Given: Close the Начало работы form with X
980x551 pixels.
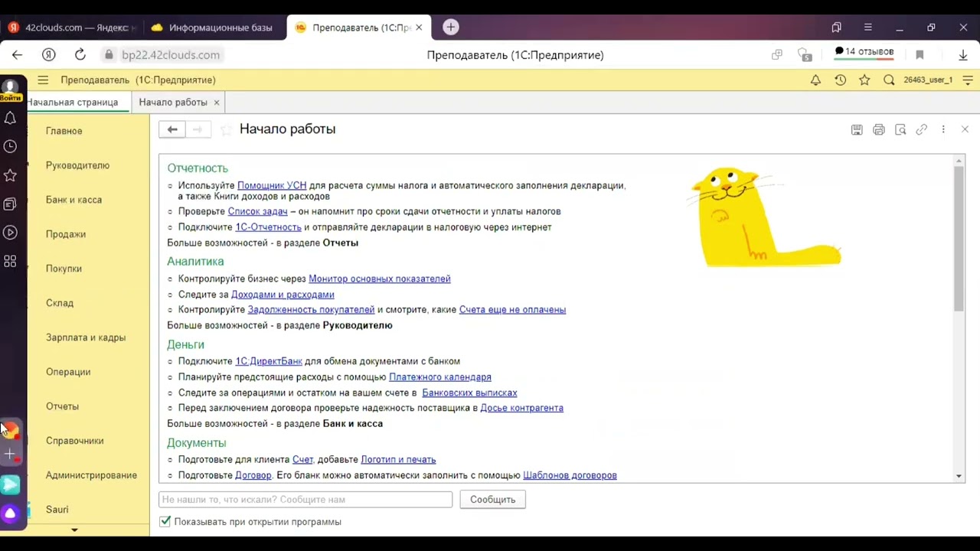Looking at the screenshot, I should [x=965, y=129].
